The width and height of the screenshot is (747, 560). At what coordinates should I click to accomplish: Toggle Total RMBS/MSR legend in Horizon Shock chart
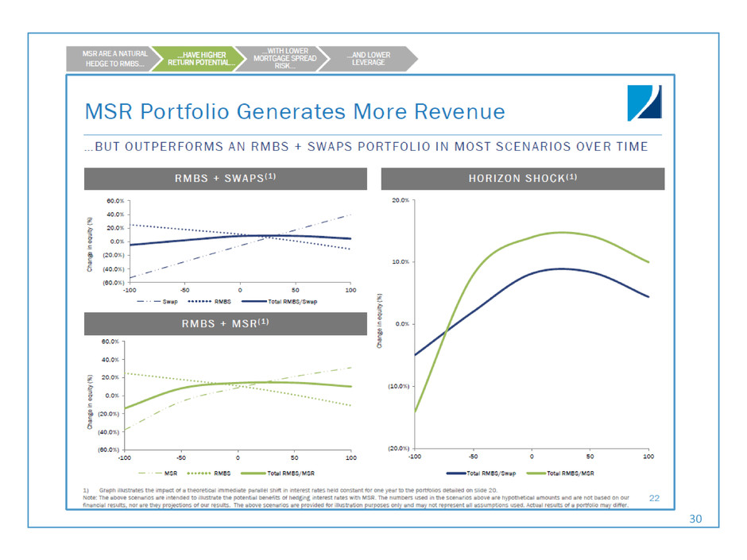point(561,473)
